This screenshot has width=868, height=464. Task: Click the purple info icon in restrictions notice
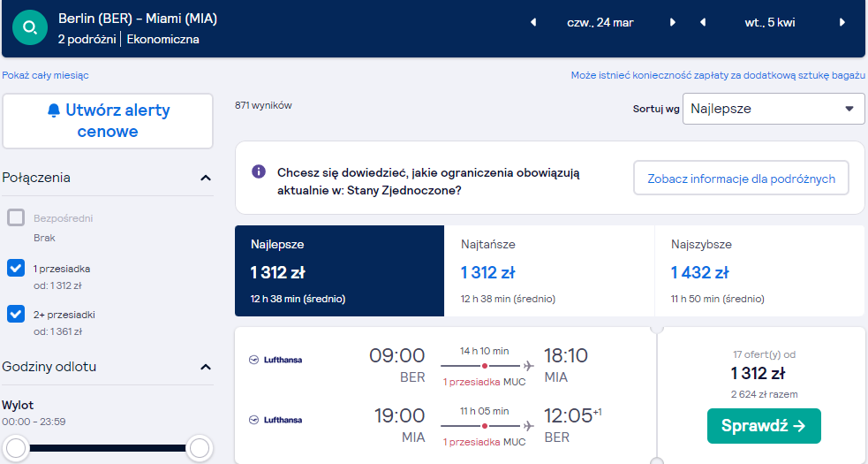[x=259, y=171]
